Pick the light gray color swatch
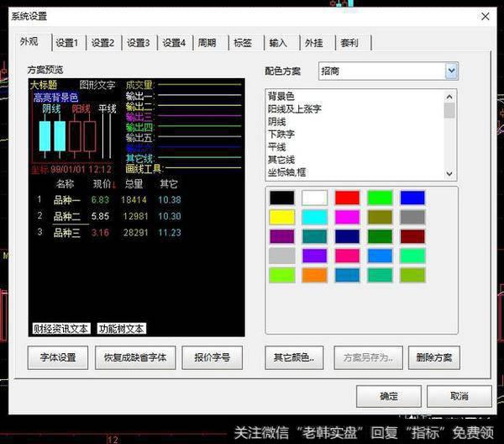This screenshot has height=444, width=504. [x=282, y=256]
